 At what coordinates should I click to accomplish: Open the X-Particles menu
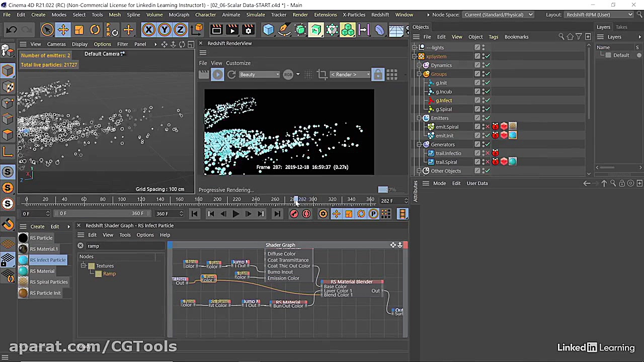354,15
